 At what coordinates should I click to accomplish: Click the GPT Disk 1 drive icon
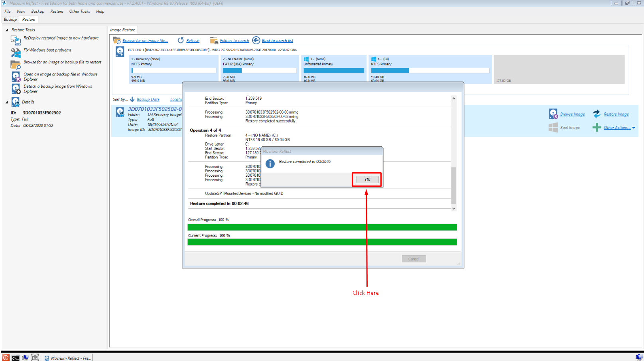coord(120,51)
